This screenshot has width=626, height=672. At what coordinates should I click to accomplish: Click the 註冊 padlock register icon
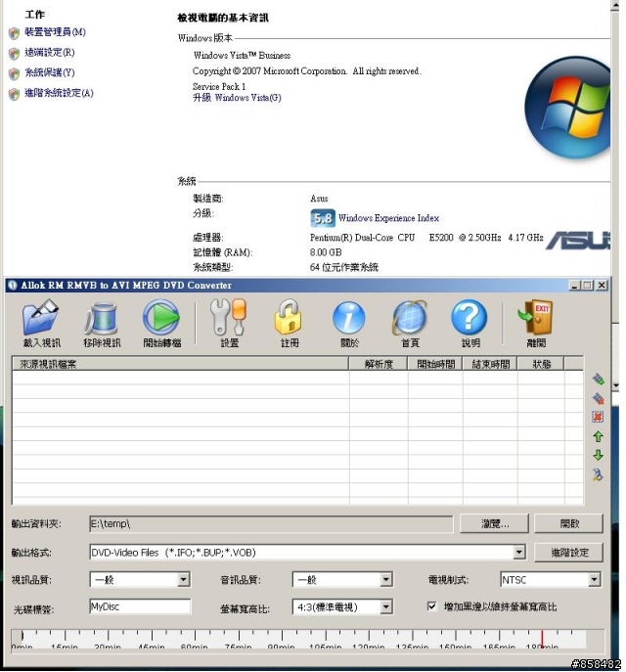(289, 317)
